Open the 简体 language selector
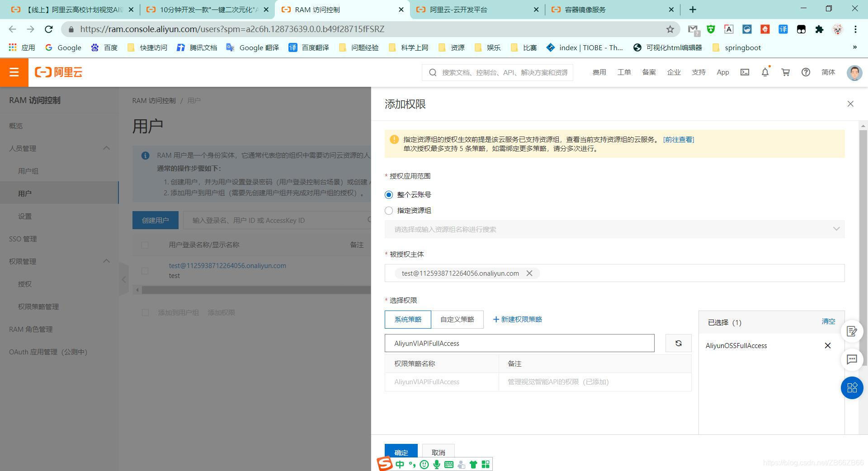This screenshot has width=868, height=471. [828, 72]
